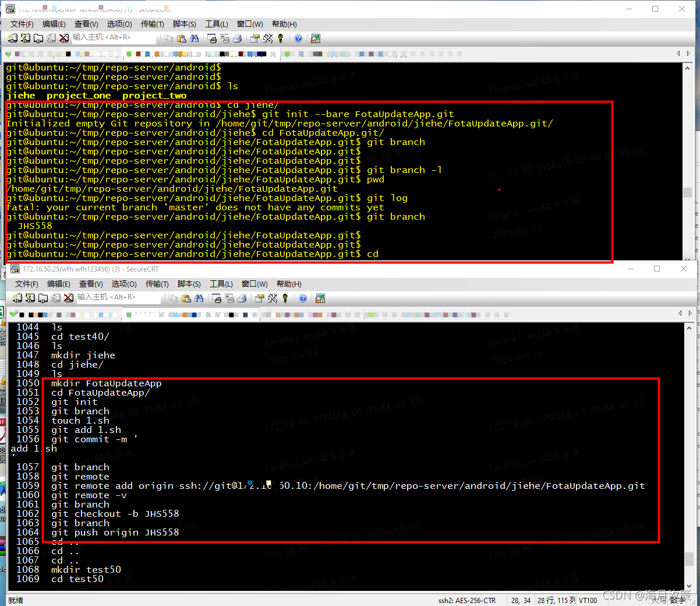Click Connect in Tab icon in the upper window

click(x=38, y=38)
